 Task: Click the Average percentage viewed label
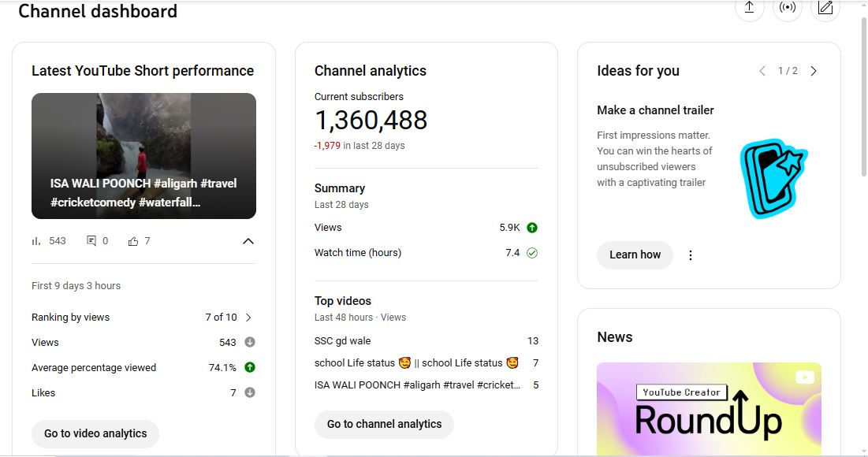(x=94, y=367)
